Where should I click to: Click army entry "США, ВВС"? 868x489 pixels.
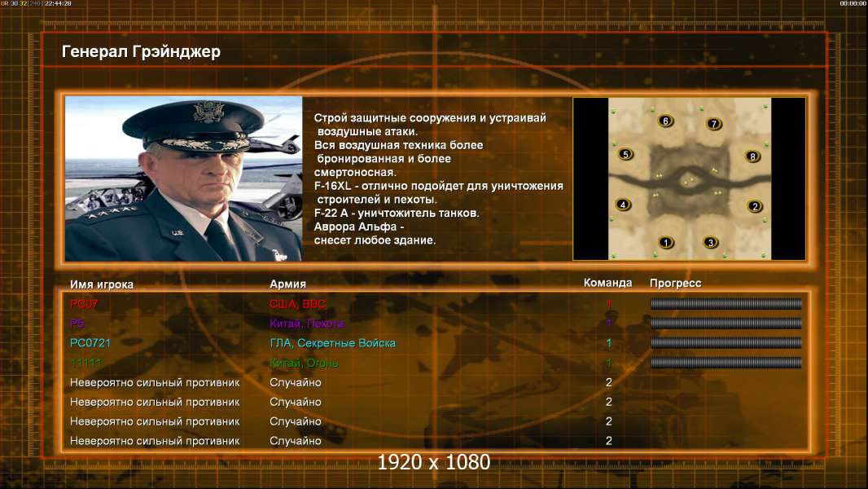coord(298,304)
